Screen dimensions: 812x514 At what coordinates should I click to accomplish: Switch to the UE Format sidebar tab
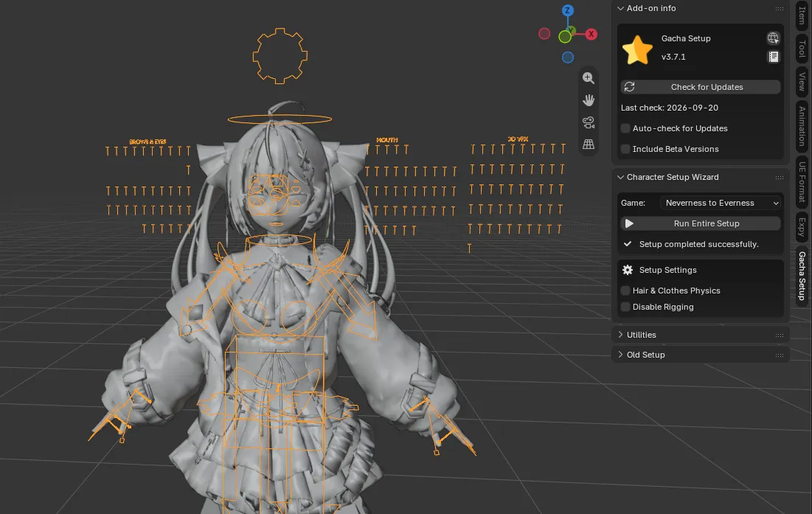[x=802, y=181]
